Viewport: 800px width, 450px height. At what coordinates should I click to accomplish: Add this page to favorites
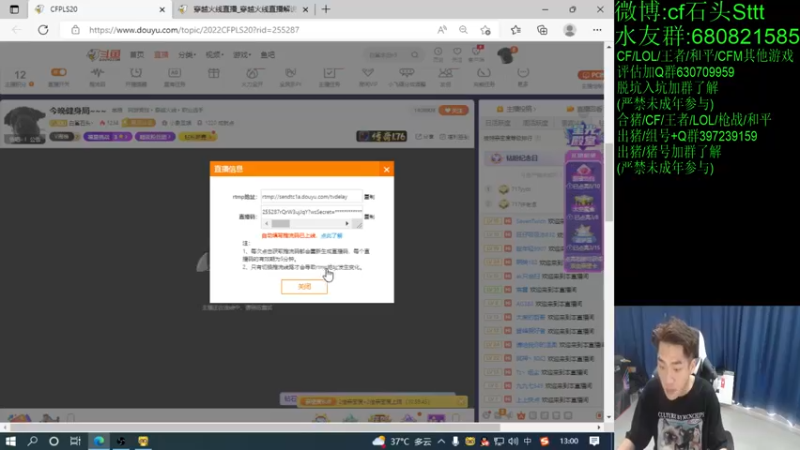pyautogui.click(x=485, y=30)
